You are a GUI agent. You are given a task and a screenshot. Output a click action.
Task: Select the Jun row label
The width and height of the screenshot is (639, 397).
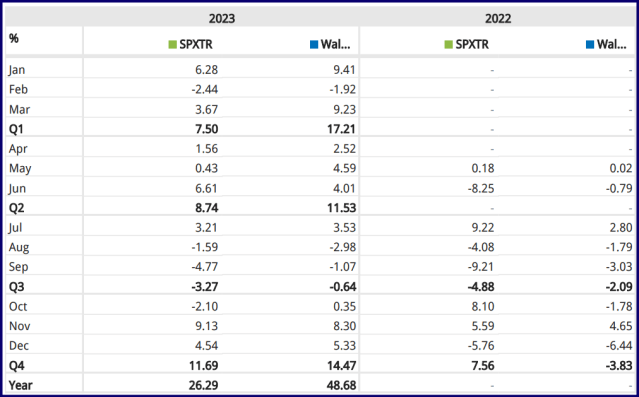pyautogui.click(x=17, y=188)
